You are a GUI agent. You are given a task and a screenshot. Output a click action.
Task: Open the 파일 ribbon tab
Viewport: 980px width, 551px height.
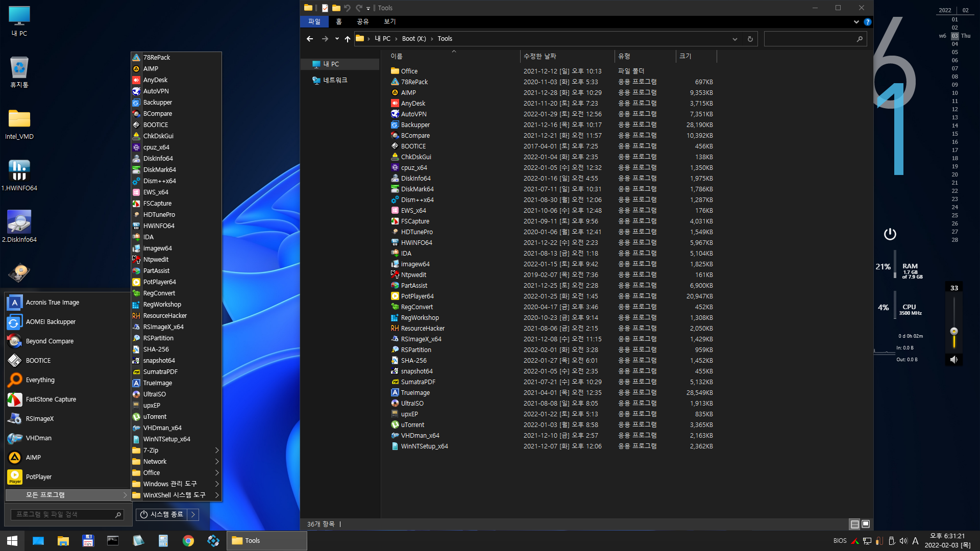(x=314, y=21)
